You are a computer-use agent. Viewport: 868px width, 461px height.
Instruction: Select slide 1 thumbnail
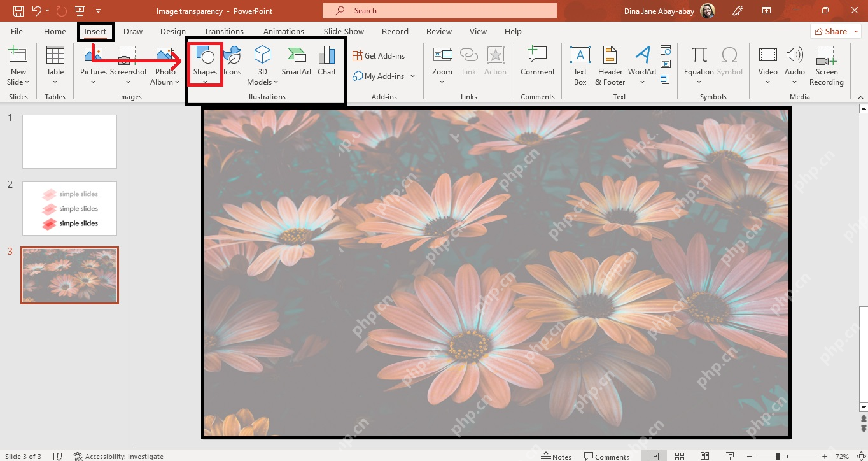click(x=69, y=141)
